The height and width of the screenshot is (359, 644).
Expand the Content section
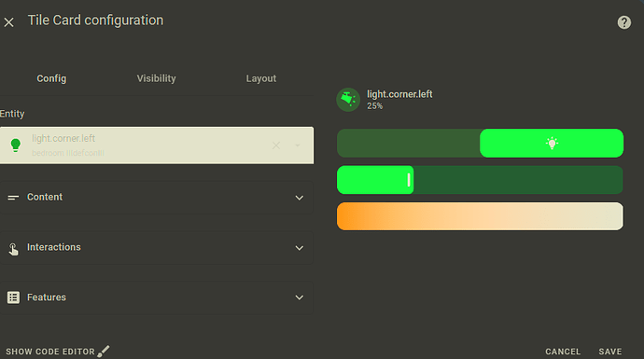157,198
